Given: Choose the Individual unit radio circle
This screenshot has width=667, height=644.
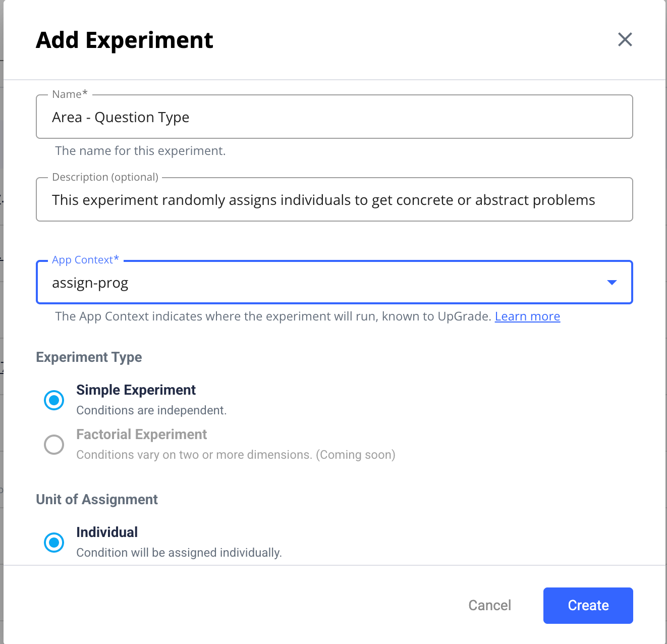Looking at the screenshot, I should coord(54,543).
